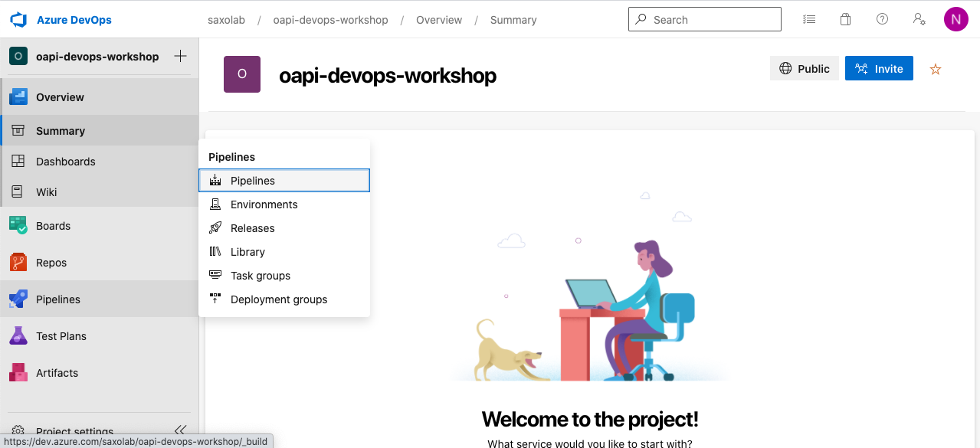Viewport: 980px width, 448px height.
Task: Choose Releases in the flyout menu
Action: [284, 228]
